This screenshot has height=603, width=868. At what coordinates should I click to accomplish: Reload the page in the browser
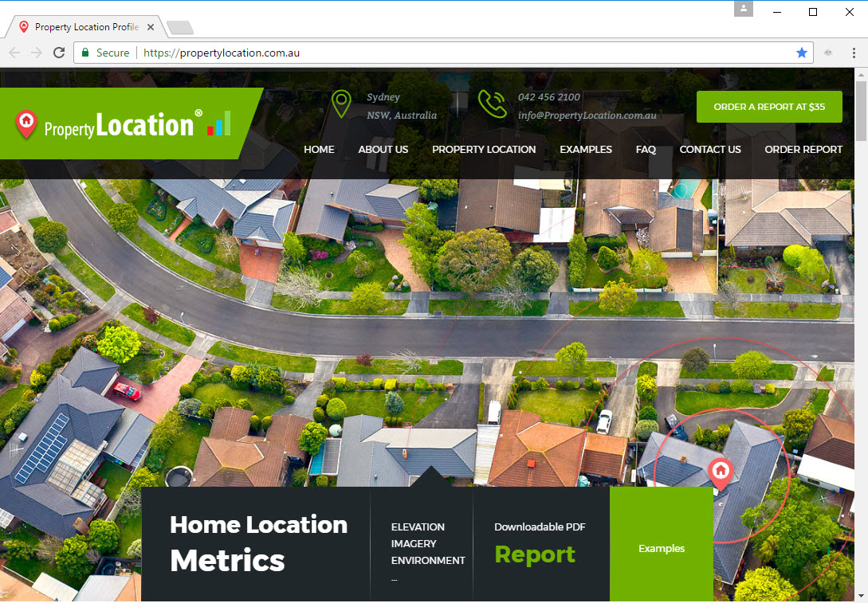59,53
